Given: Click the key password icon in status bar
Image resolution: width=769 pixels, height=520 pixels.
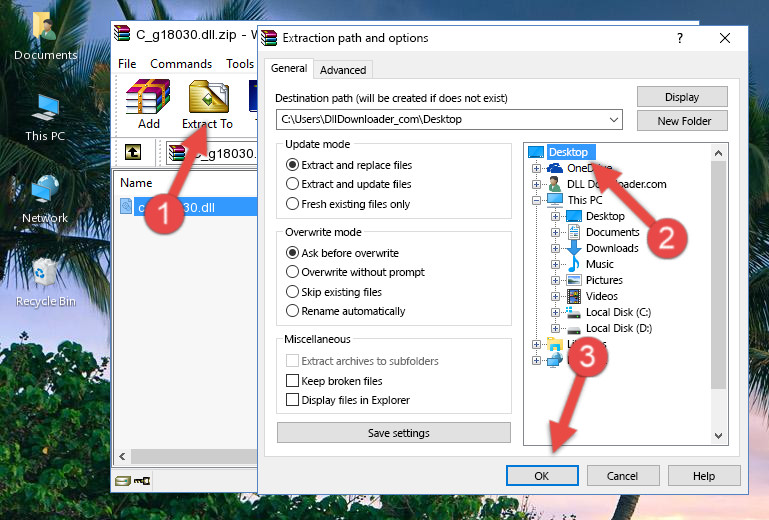Looking at the screenshot, I should (x=142, y=481).
